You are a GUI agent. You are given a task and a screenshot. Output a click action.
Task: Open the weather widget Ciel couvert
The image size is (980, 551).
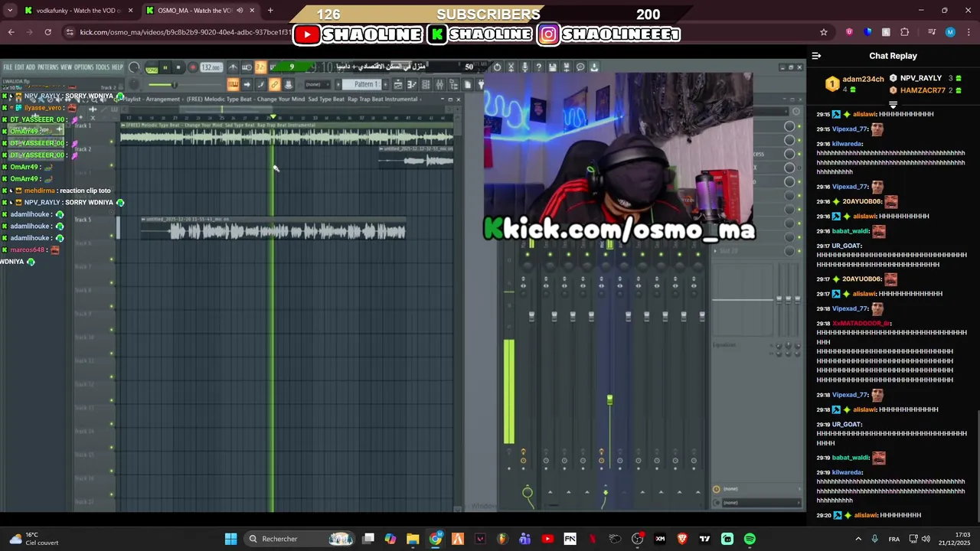[x=32, y=539]
